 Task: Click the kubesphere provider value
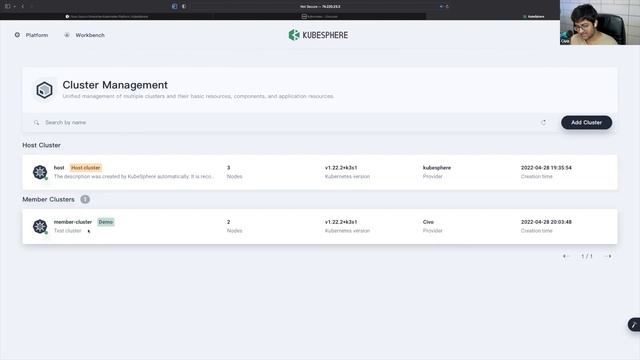point(437,168)
